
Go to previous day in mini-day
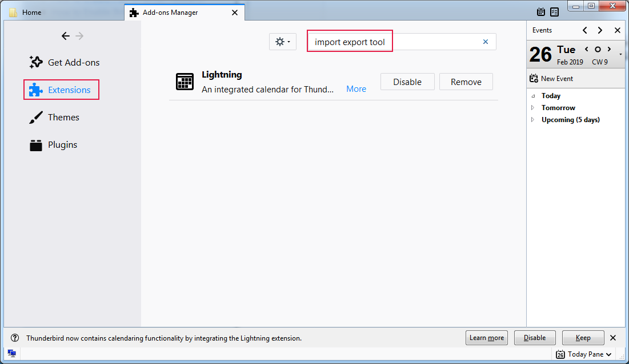pos(587,49)
